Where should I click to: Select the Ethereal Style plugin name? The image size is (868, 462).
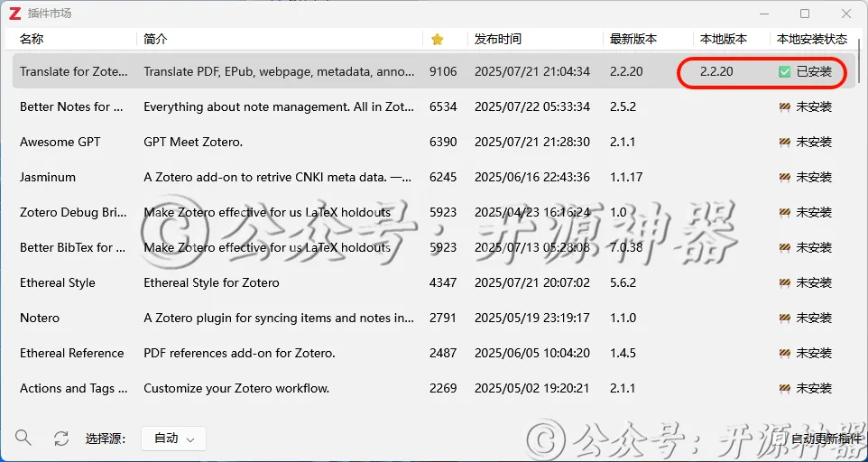[58, 282]
